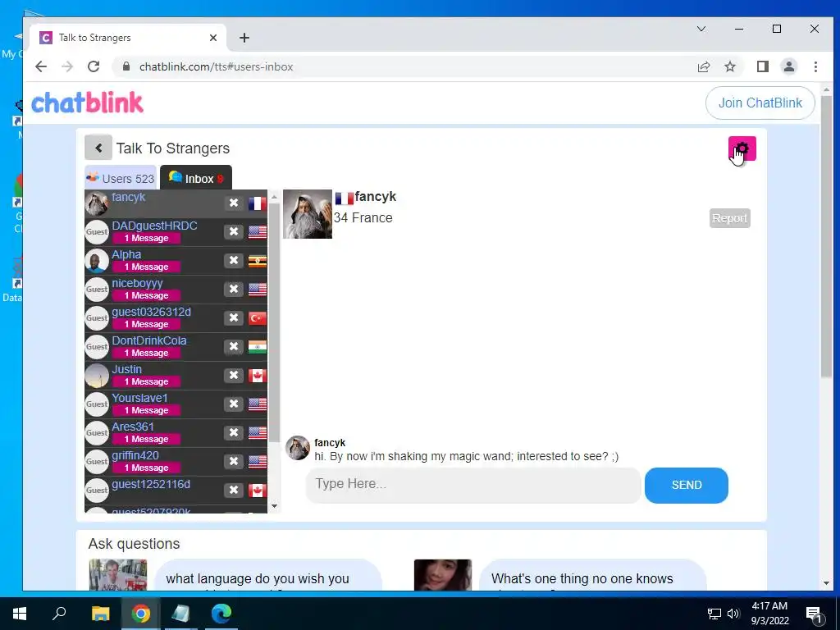Open a new browser tab
The height and width of the screenshot is (630, 840).
pos(244,38)
